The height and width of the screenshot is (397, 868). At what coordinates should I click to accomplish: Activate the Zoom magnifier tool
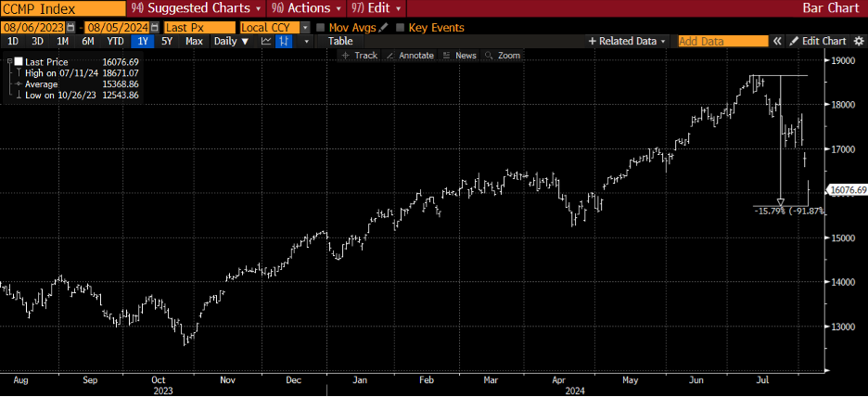pyautogui.click(x=504, y=56)
